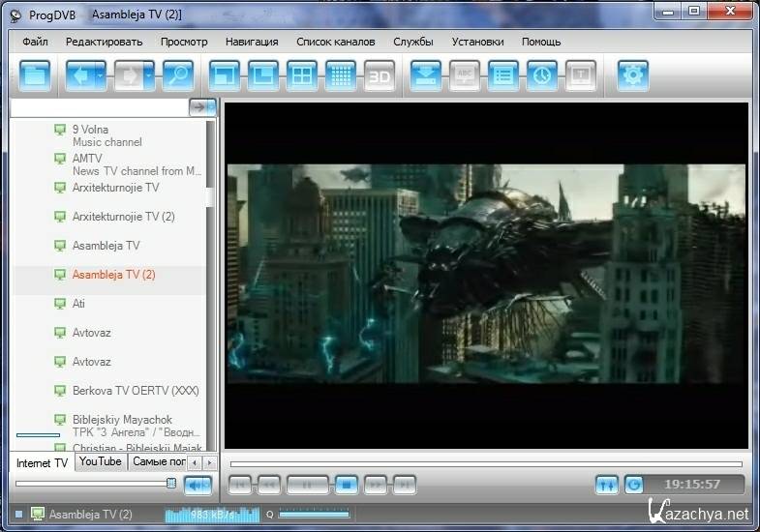
Task: Switch to the YouTube tab
Action: pyautogui.click(x=101, y=462)
